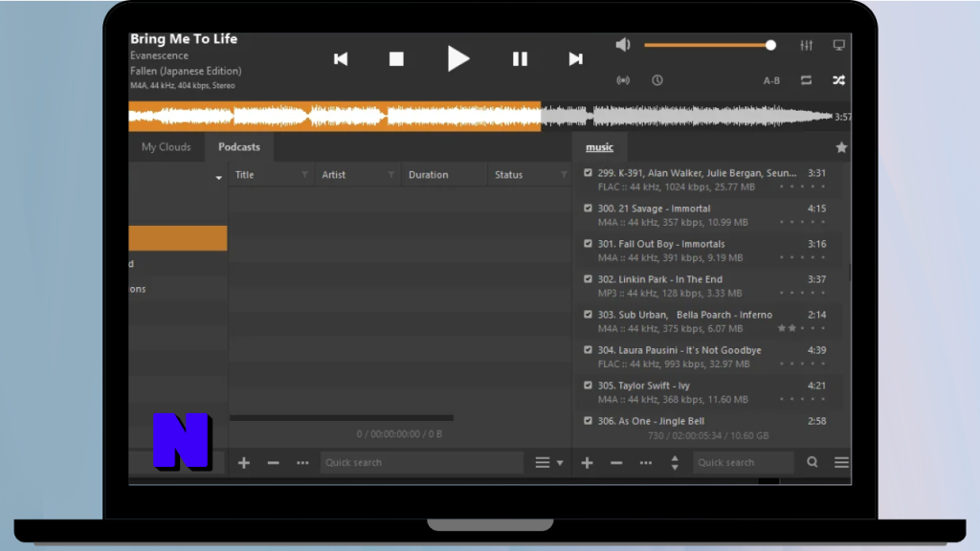The image size is (980, 551).
Task: Skip to the next track
Action: (x=575, y=58)
